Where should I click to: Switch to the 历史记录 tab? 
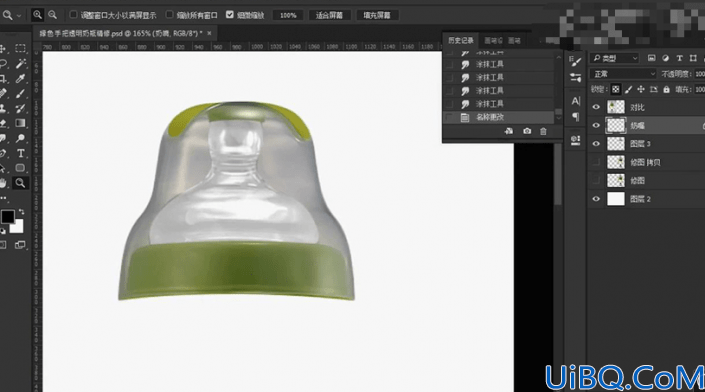click(x=461, y=40)
